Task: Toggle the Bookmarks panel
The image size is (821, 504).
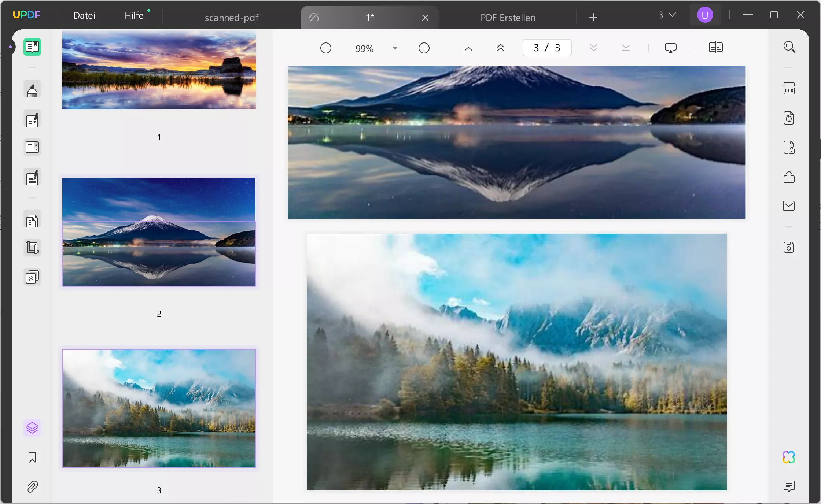Action: (x=32, y=457)
